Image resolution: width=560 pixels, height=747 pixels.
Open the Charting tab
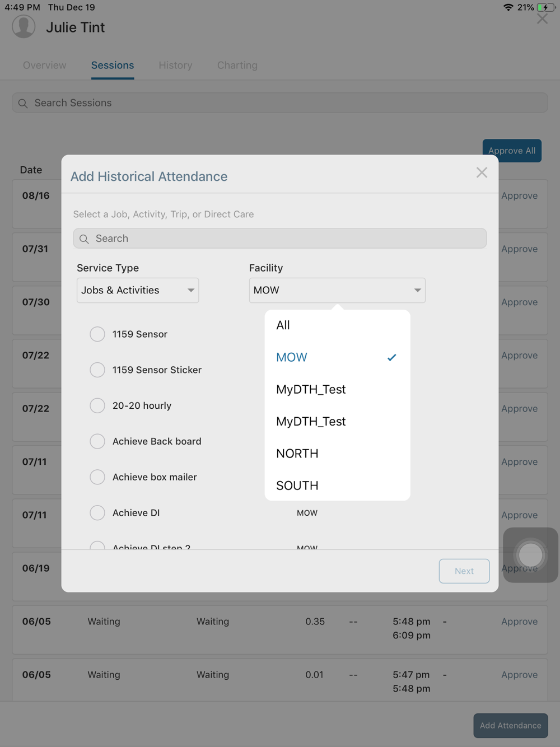pyautogui.click(x=237, y=66)
